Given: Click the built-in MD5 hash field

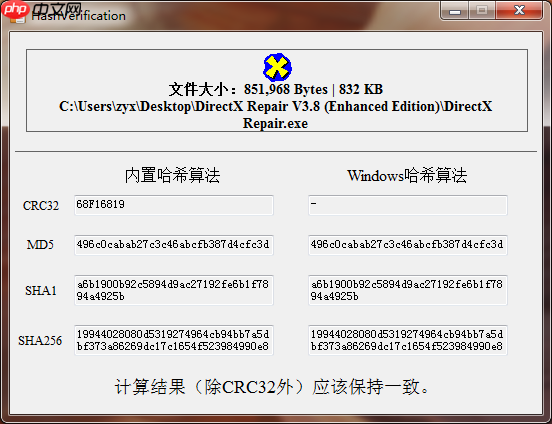Looking at the screenshot, I should point(174,245).
